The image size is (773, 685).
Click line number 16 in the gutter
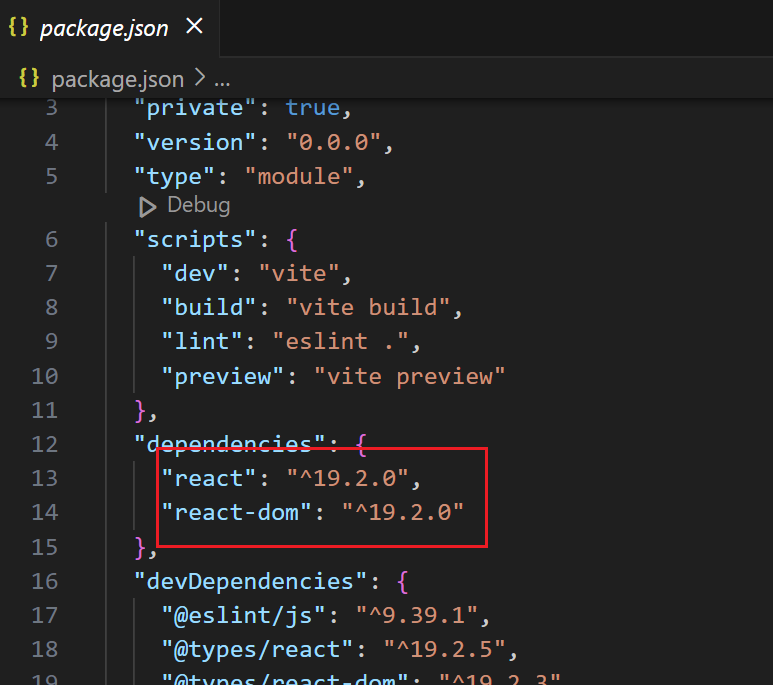coord(45,581)
